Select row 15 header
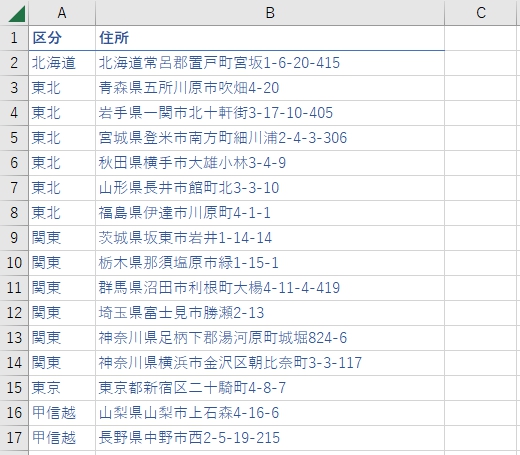520x455 pixels. click(14, 388)
